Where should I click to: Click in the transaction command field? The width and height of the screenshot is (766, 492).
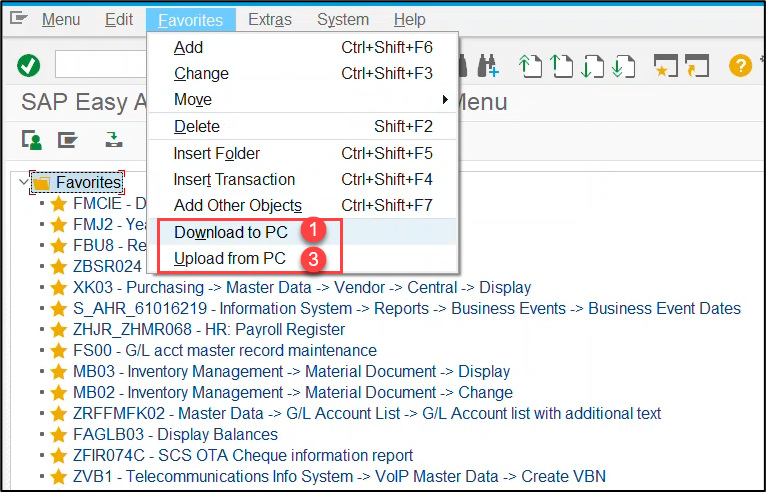102,65
